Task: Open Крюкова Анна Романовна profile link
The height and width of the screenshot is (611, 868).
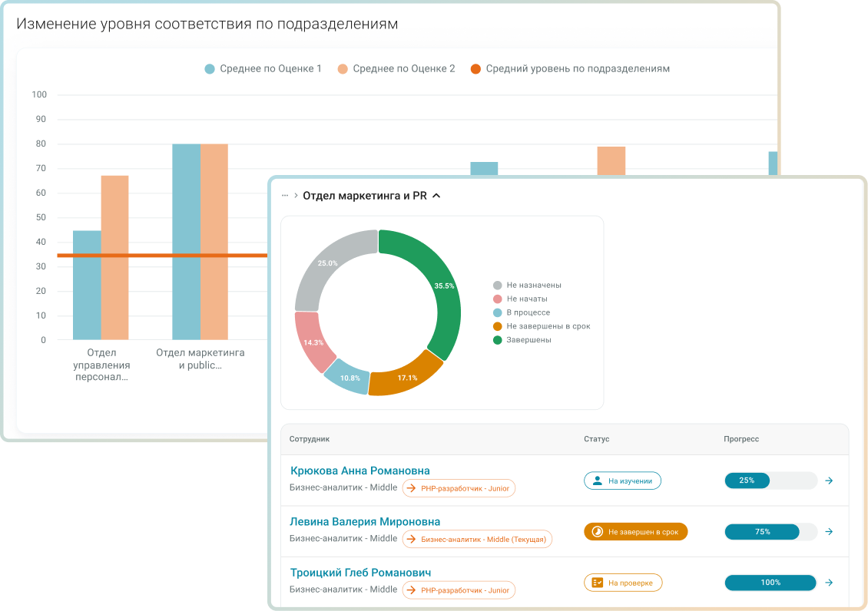Action: pos(359,471)
